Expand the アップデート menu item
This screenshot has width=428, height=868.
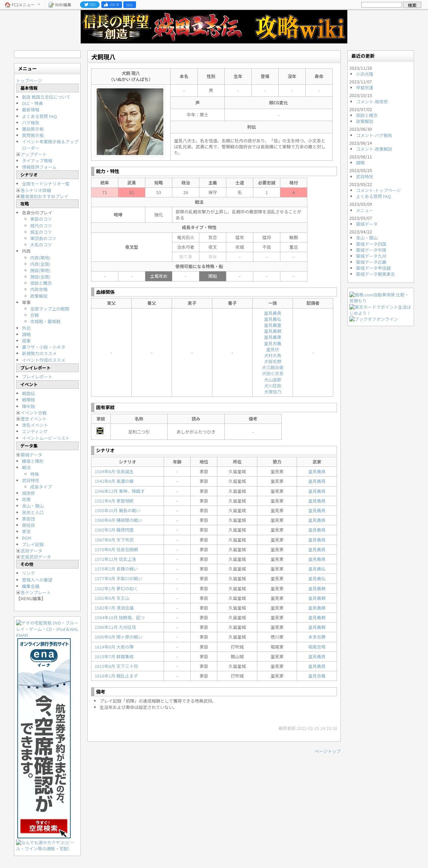click(18, 154)
